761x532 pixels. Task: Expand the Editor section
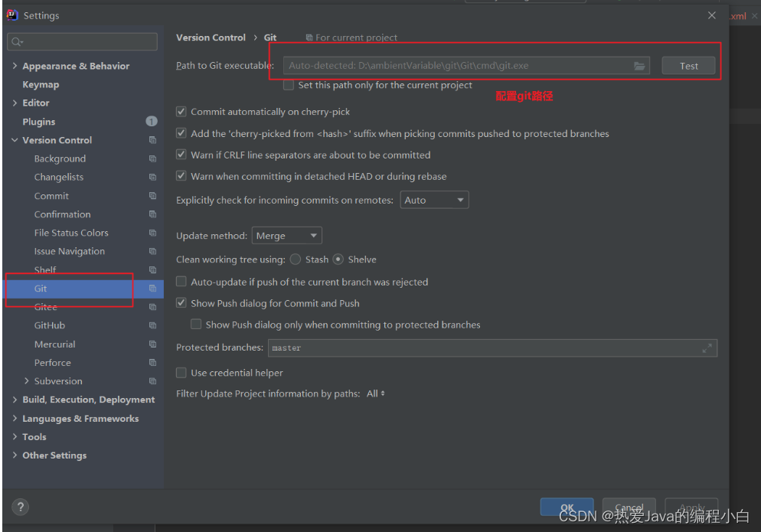click(x=15, y=103)
